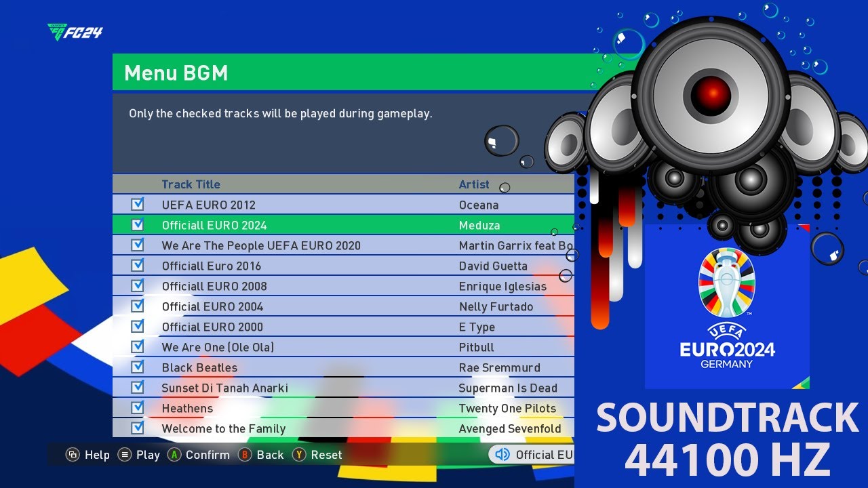This screenshot has height=488, width=868.
Task: Uncheck the Official EURO 2000 track
Action: [x=138, y=326]
